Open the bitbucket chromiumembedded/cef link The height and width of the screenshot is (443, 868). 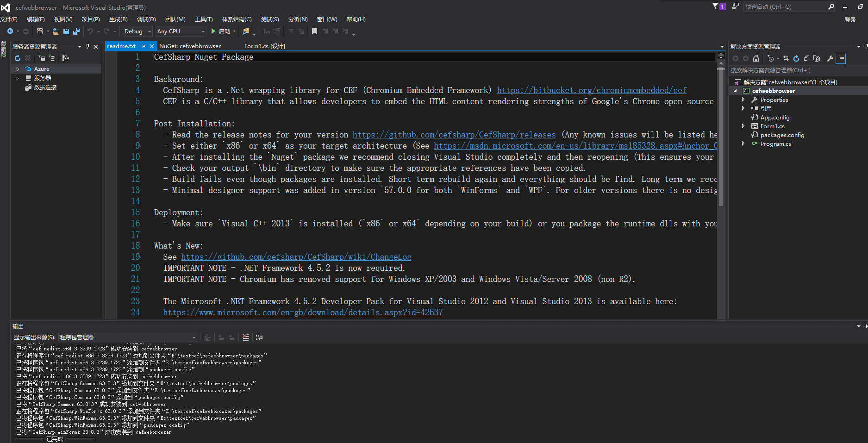(x=592, y=90)
